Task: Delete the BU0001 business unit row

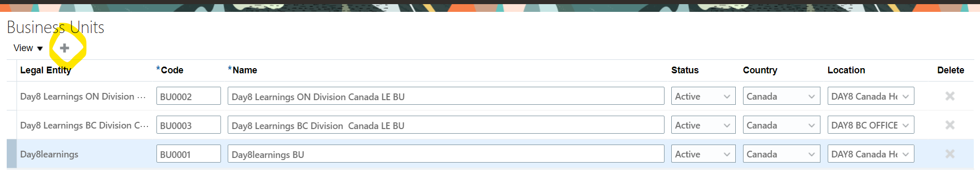Action: [x=950, y=154]
